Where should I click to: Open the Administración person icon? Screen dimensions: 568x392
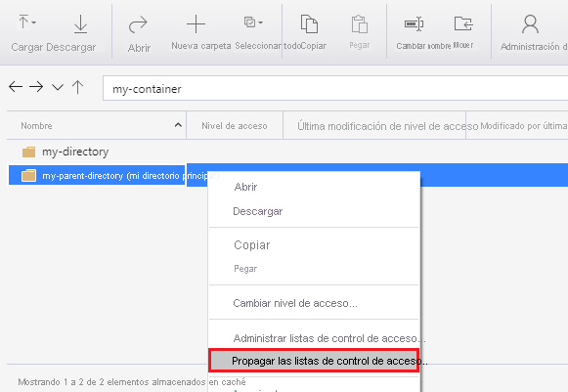pyautogui.click(x=530, y=23)
